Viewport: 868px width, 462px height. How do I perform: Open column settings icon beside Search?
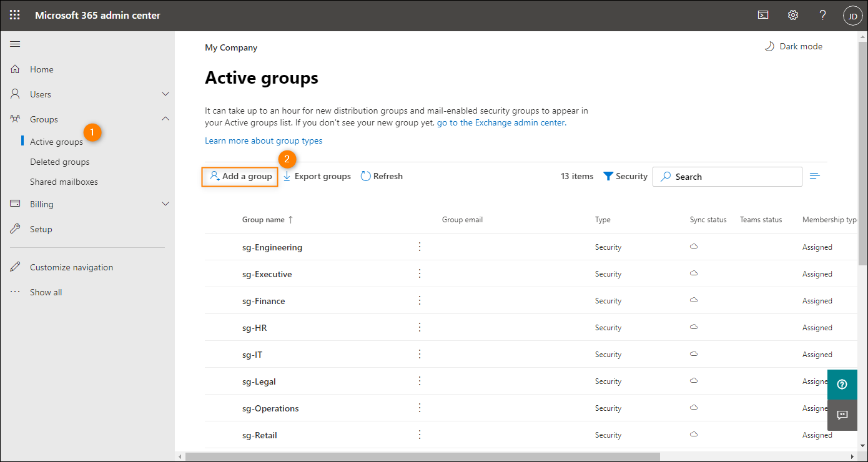[814, 175]
